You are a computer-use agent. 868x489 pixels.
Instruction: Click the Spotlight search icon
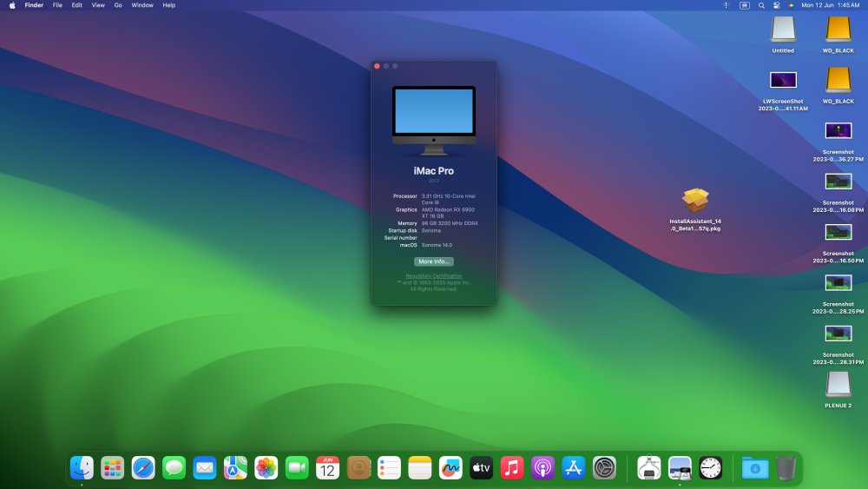pyautogui.click(x=761, y=5)
